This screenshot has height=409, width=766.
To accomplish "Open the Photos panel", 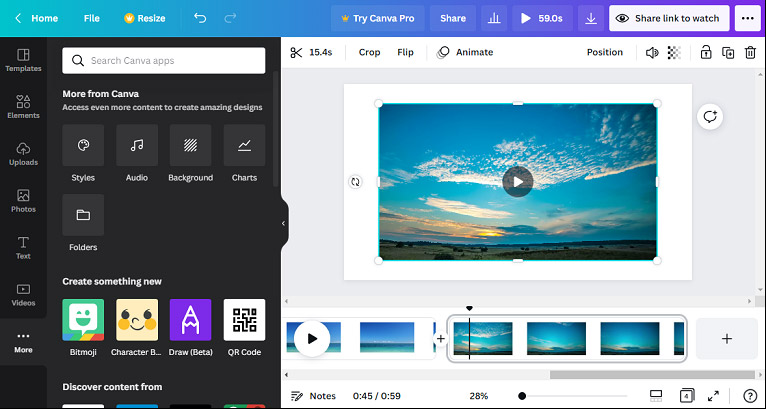I will (23, 201).
